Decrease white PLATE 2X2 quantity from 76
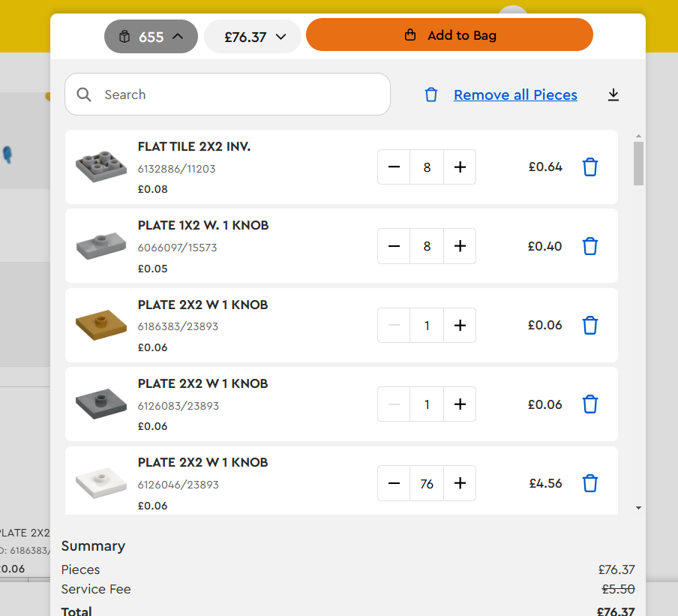Image resolution: width=678 pixels, height=616 pixels. click(394, 484)
